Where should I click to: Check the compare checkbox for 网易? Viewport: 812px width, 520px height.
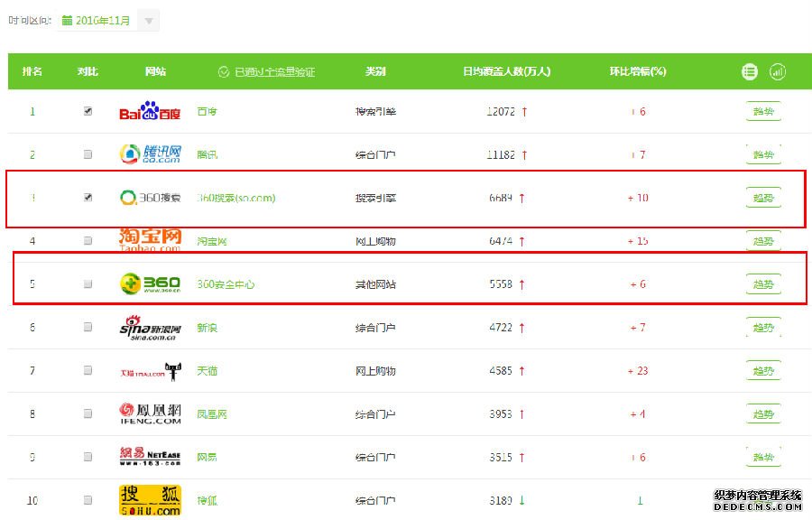[88, 457]
